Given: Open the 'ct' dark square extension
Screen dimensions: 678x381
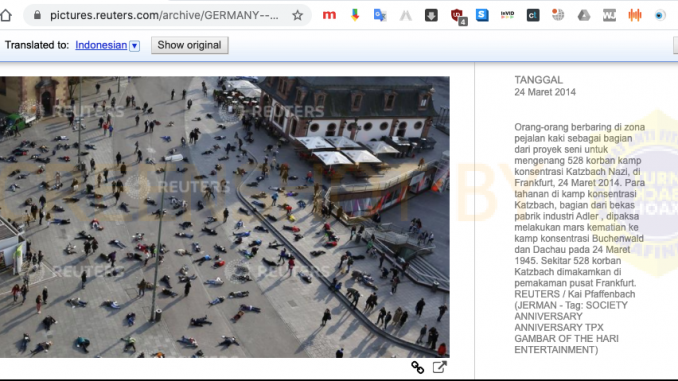Looking at the screenshot, I should [533, 15].
